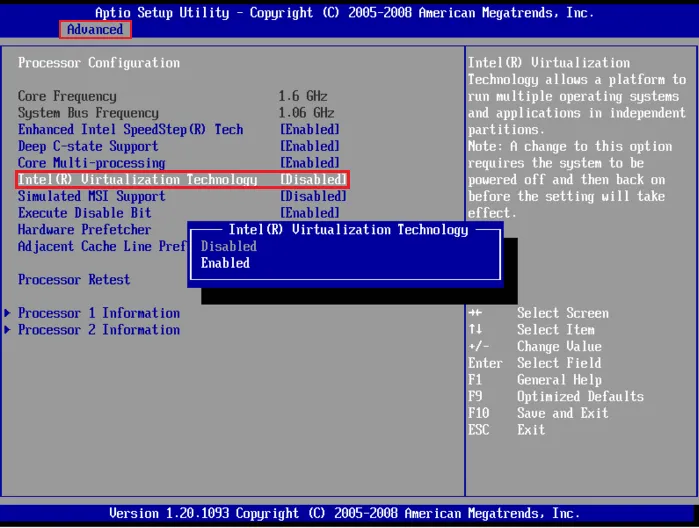Click the 'Enter' key label in legend
This screenshot has height=528, width=699.
(x=485, y=363)
